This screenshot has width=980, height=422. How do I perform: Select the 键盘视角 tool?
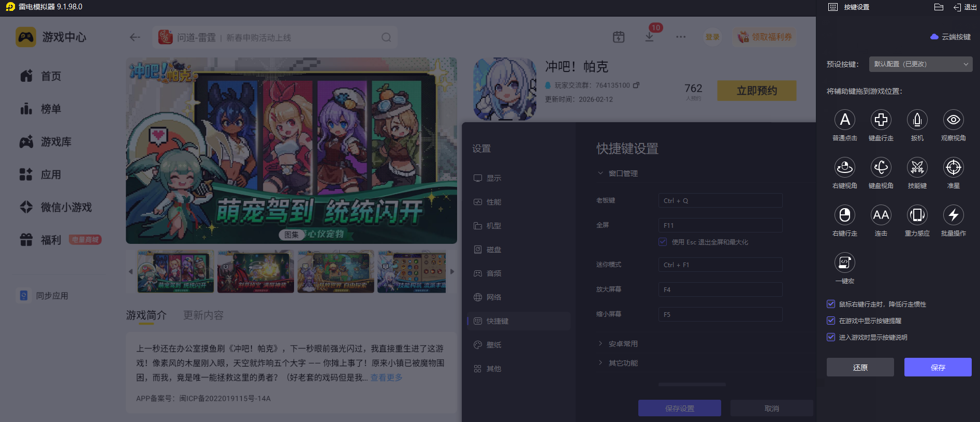click(x=881, y=168)
